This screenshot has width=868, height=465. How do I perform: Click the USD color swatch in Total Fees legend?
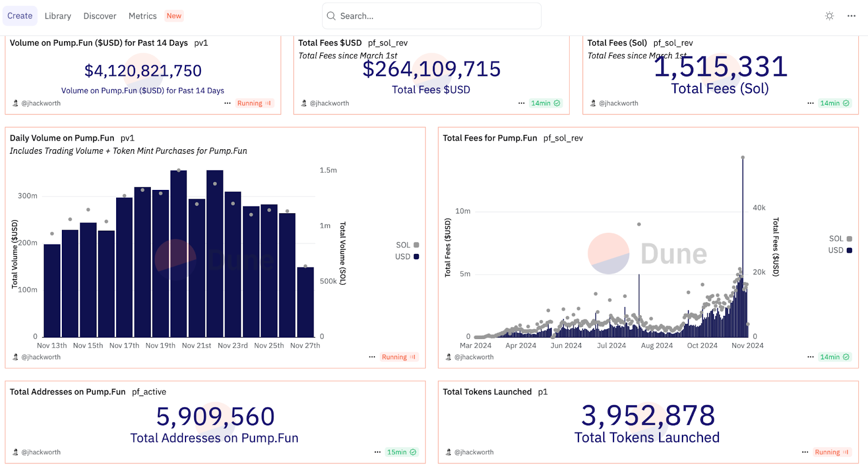(x=849, y=250)
